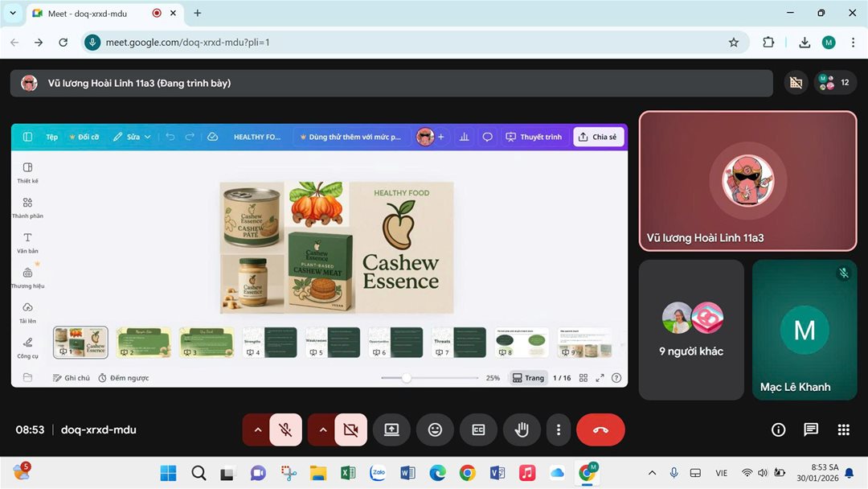Image resolution: width=868 pixels, height=489 pixels.
Task: Open the more options three-dot menu
Action: click(559, 429)
